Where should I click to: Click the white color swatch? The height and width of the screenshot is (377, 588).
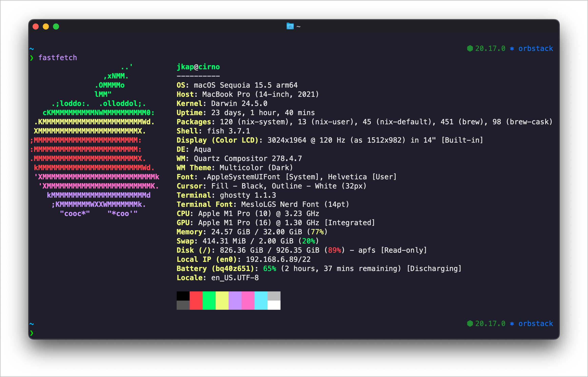pos(274,305)
